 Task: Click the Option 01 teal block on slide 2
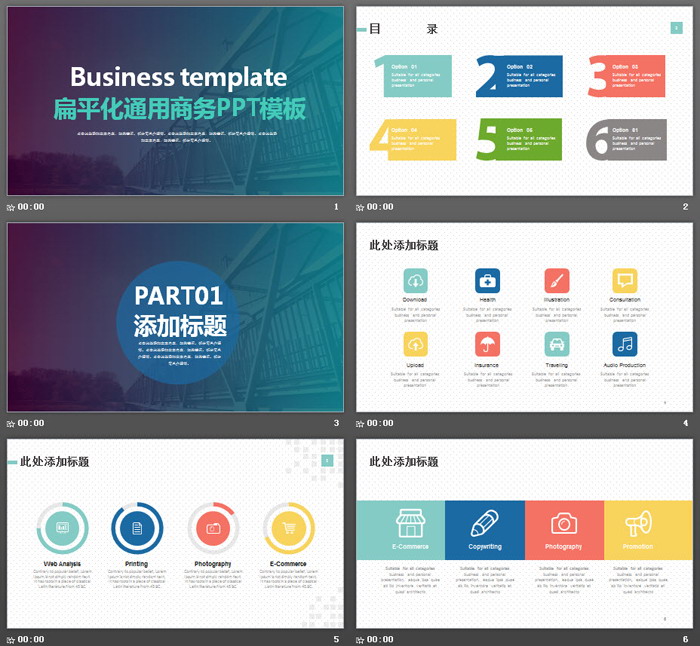click(413, 76)
